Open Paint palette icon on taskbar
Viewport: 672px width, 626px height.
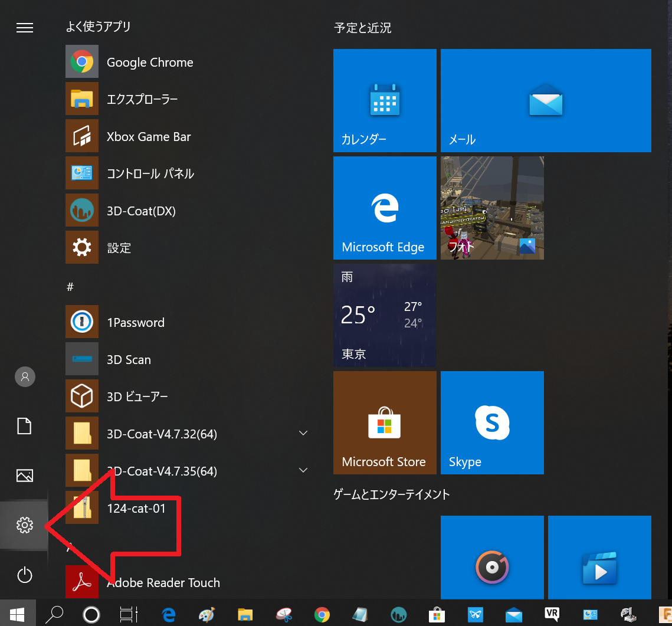click(207, 615)
